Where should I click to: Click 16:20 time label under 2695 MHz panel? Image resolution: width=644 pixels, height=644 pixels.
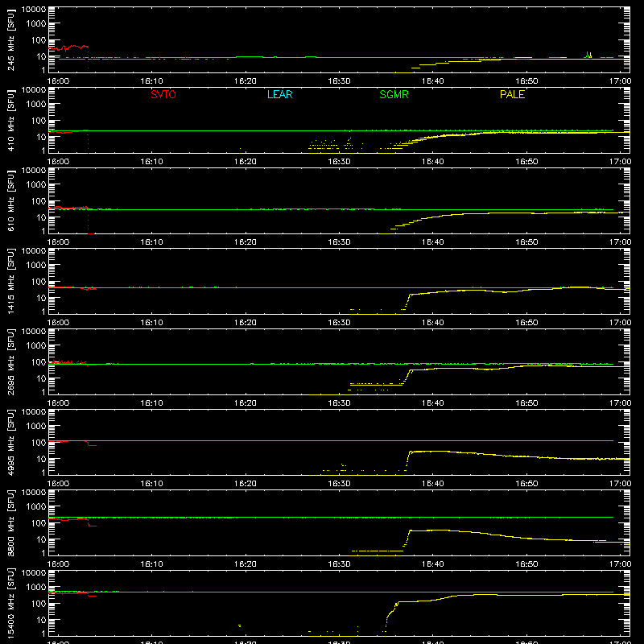click(246, 403)
